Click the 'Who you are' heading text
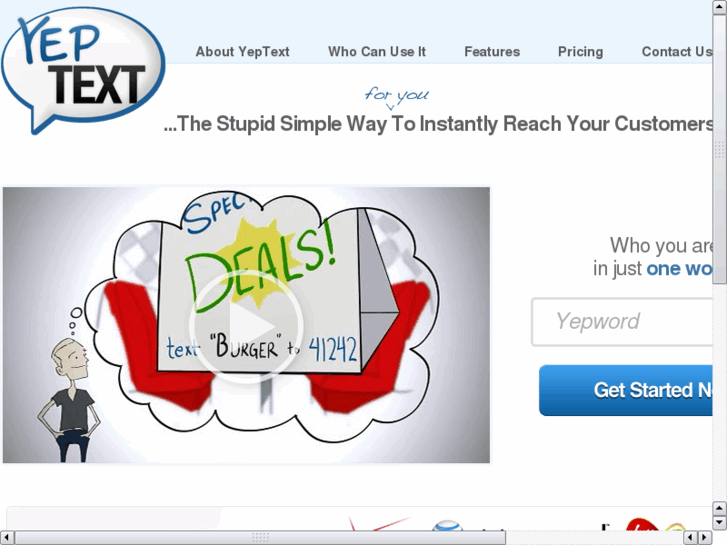This screenshot has height=545, width=727. (661, 245)
